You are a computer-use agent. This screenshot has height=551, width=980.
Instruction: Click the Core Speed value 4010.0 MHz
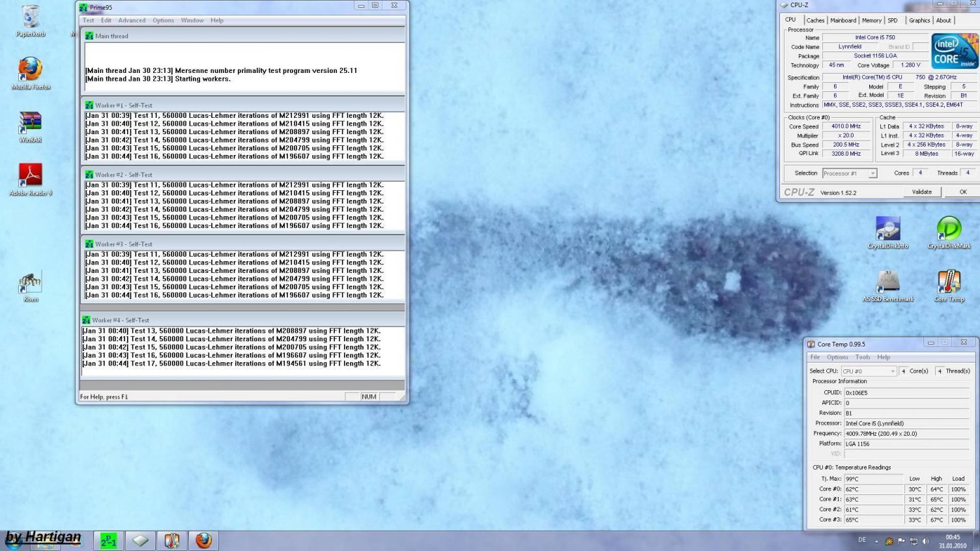pyautogui.click(x=846, y=126)
